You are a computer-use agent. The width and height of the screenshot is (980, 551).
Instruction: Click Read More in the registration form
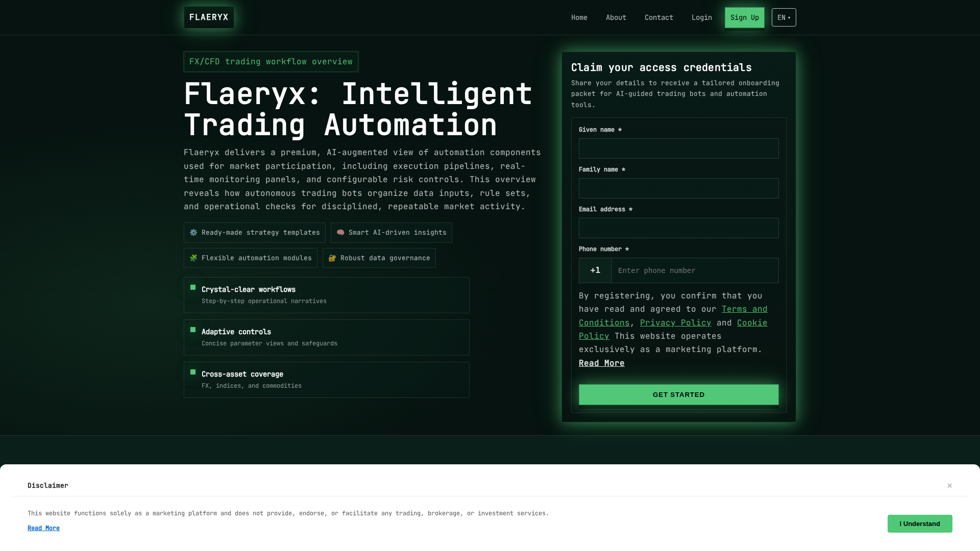(x=602, y=363)
